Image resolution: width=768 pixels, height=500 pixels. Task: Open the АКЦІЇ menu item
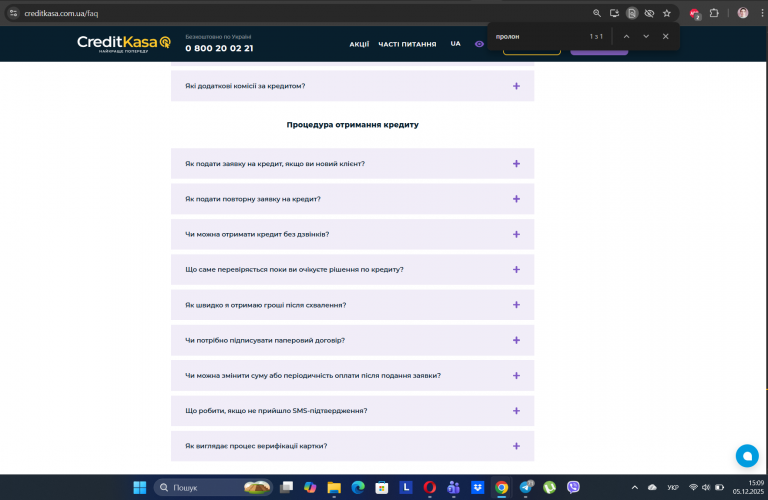pyautogui.click(x=359, y=44)
